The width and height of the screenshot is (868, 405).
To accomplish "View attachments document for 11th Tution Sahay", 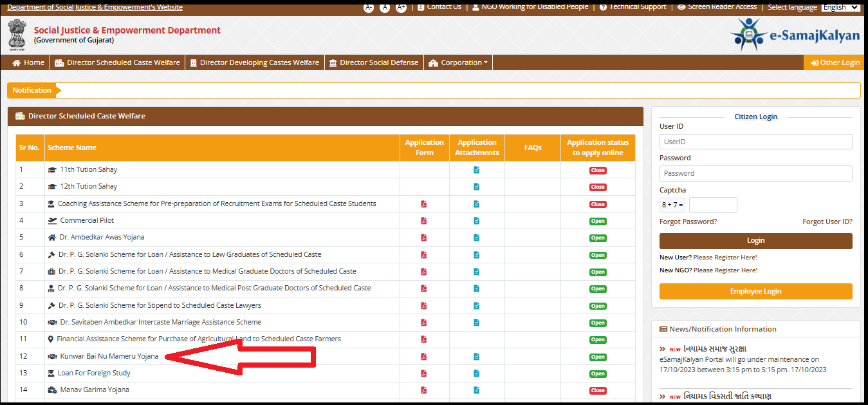I will click(x=477, y=170).
